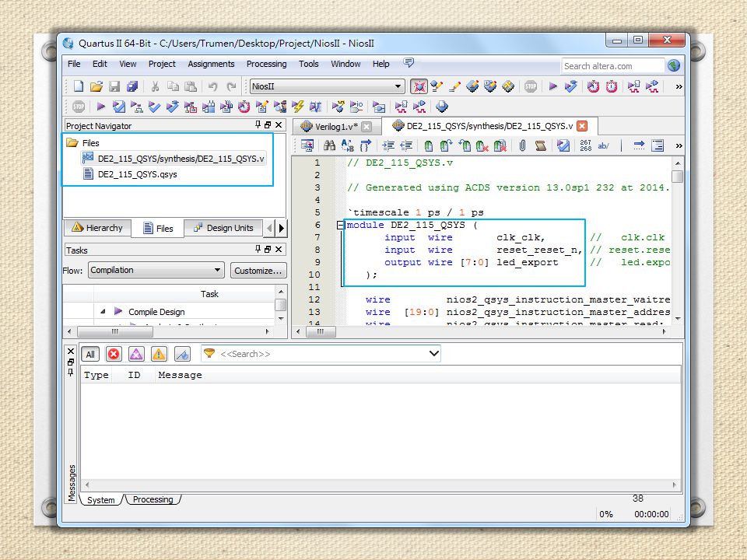Toggle critical warning filter purple triangle

coord(136,354)
